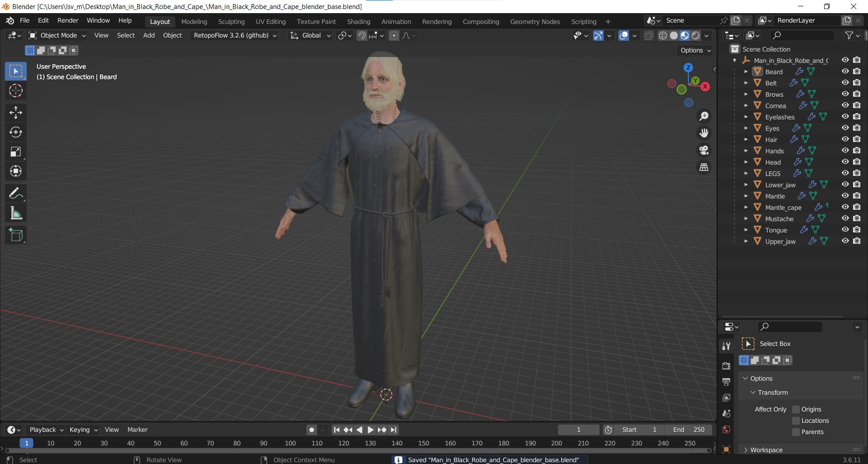Expand the Beard object tree row

click(746, 71)
